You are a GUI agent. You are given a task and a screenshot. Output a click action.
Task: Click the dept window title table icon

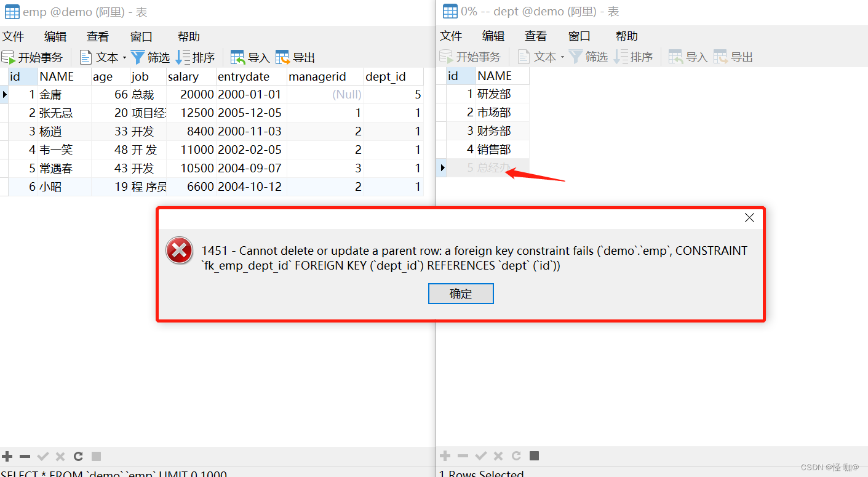[450, 11]
